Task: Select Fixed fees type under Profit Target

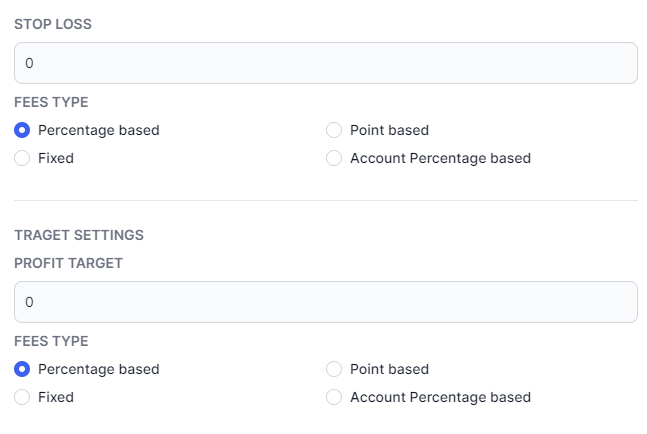Action: pos(22,397)
